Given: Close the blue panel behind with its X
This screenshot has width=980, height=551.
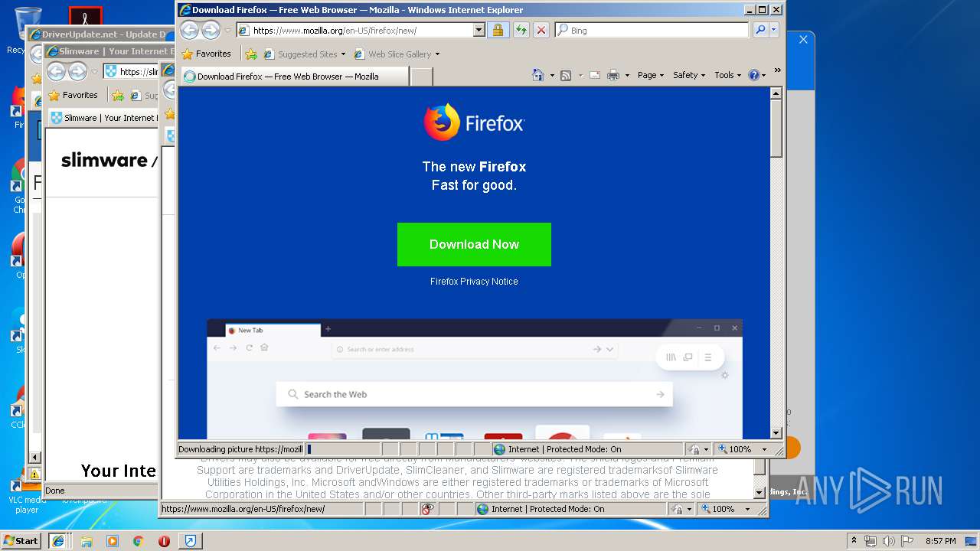Looking at the screenshot, I should (803, 39).
